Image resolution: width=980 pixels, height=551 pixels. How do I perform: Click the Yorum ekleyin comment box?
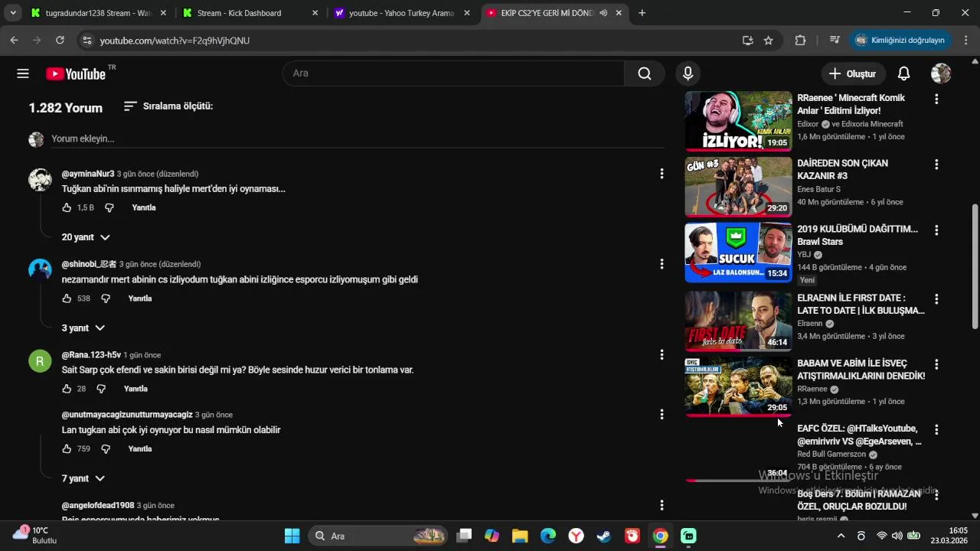click(357, 139)
